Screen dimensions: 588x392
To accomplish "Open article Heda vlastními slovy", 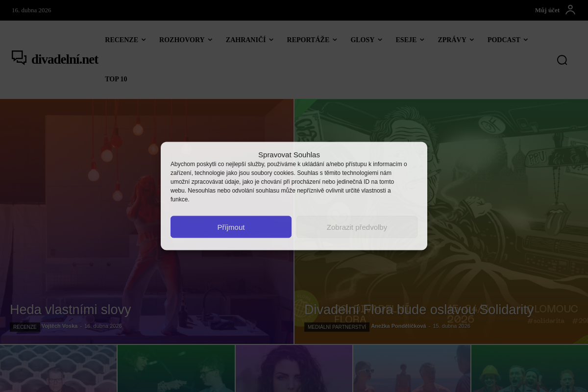I will tap(71, 310).
